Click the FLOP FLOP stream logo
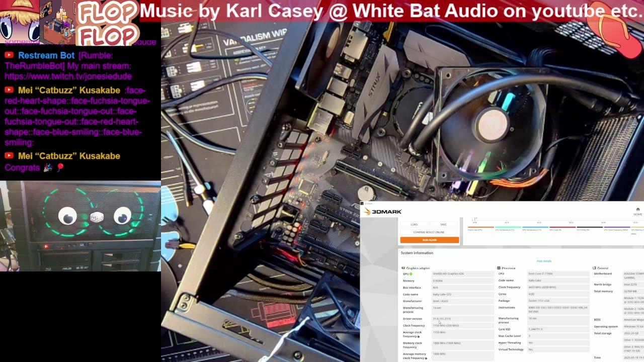644x362 pixels. (108, 23)
